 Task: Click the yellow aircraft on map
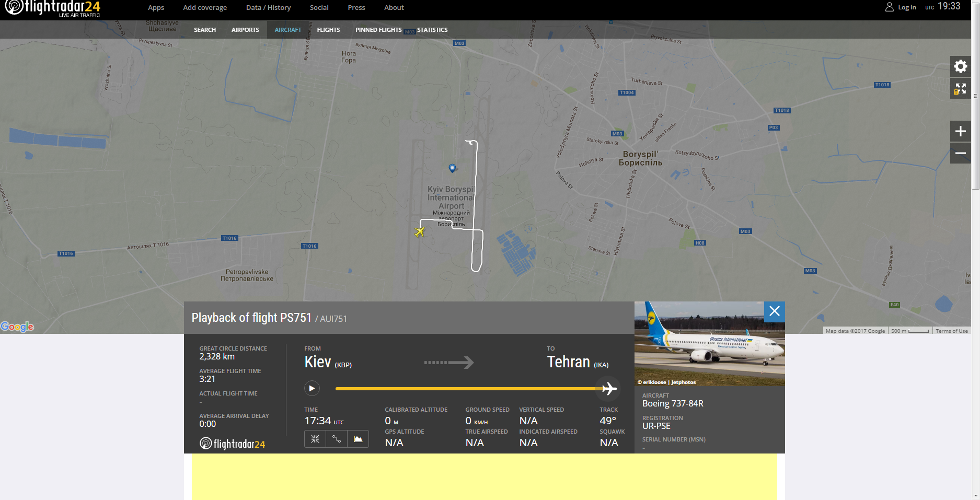point(419,231)
